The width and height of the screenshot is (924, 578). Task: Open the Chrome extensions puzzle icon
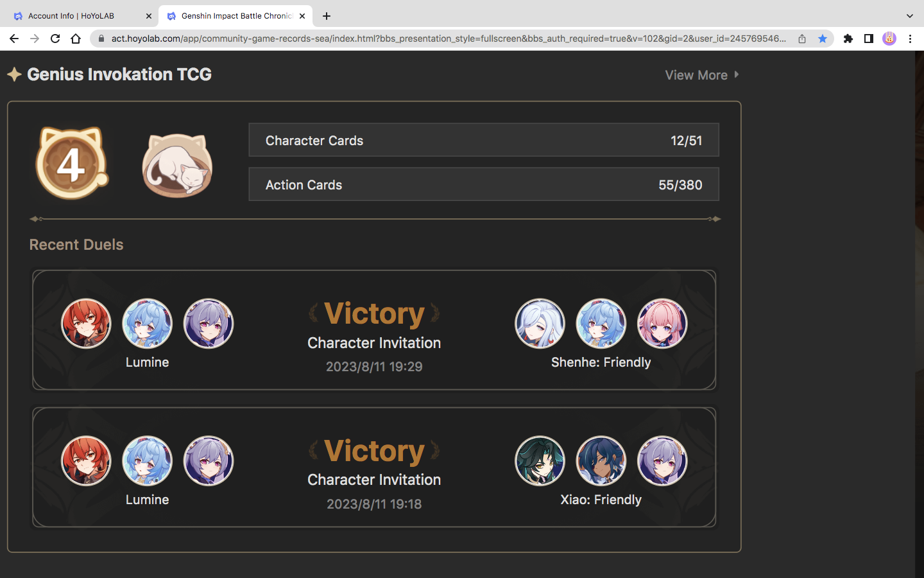click(x=848, y=39)
